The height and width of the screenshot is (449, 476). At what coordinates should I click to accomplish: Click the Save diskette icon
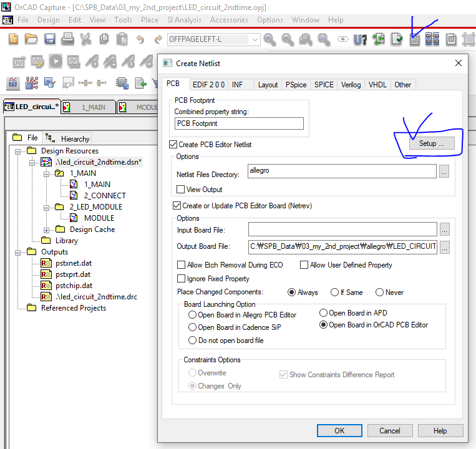click(50, 39)
